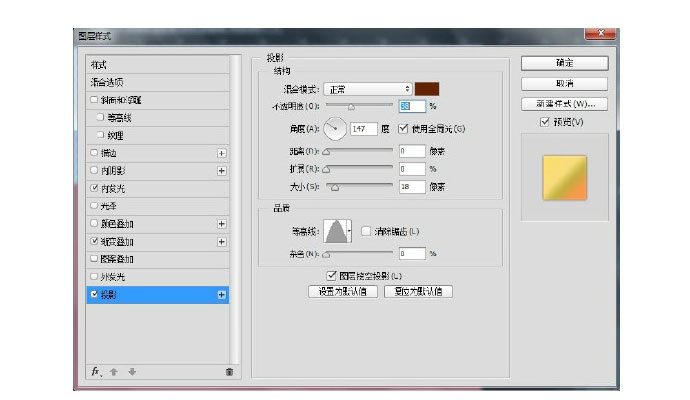Enable the 光泽 checkbox
The width and height of the screenshot is (690, 400).
point(94,206)
